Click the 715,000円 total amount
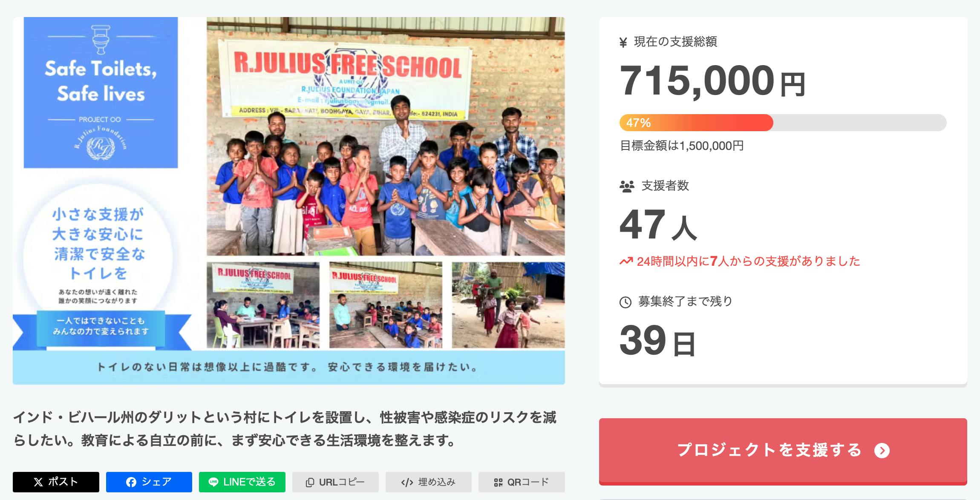Screen dimensions: 980x500 [x=712, y=81]
